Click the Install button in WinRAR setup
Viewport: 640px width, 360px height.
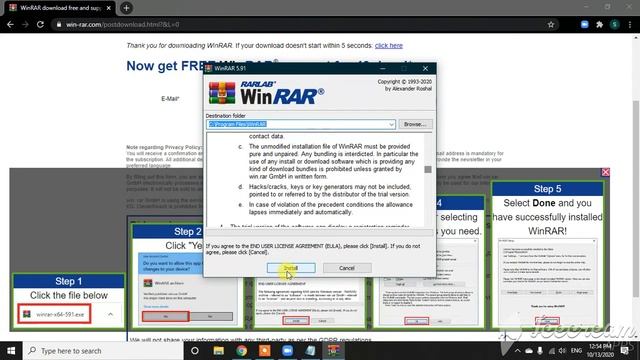[291, 268]
